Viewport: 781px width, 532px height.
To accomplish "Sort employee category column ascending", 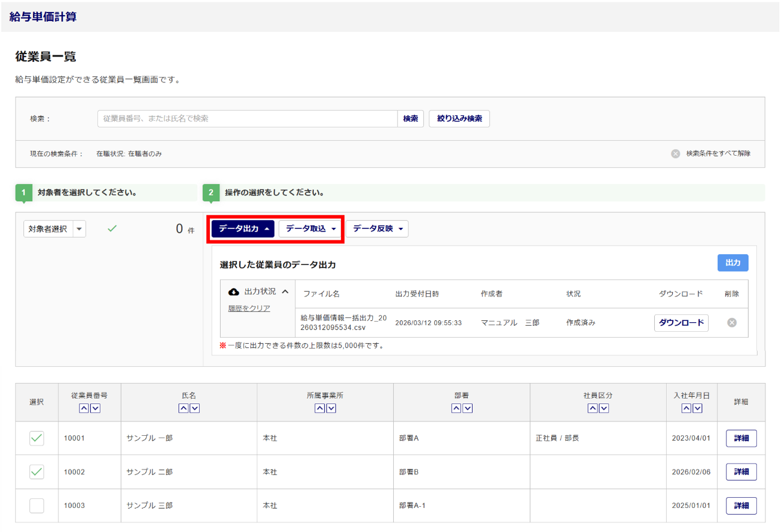I will pyautogui.click(x=592, y=408).
